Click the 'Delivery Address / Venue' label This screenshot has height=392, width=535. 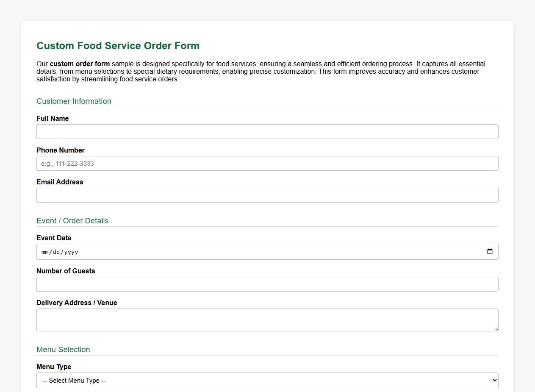click(77, 303)
